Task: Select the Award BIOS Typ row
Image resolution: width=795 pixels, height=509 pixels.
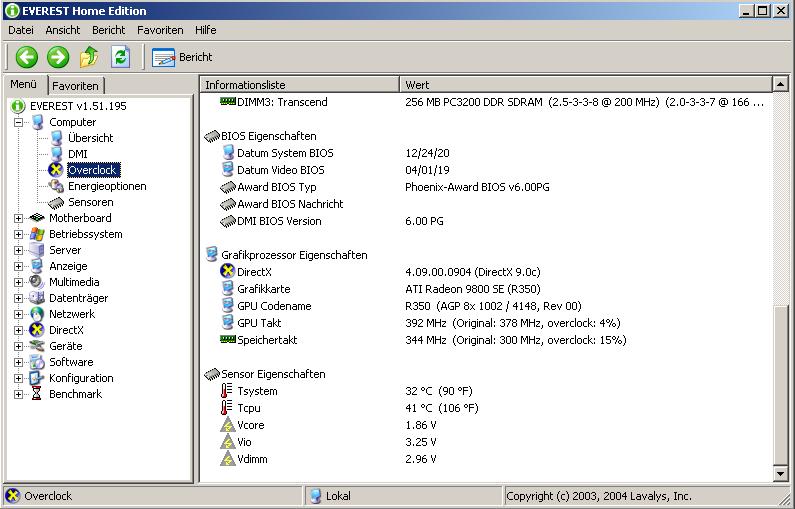Action: pyautogui.click(x=487, y=187)
